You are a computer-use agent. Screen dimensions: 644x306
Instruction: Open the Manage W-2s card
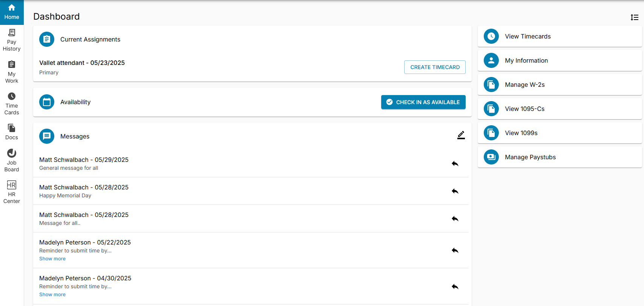[x=560, y=85]
